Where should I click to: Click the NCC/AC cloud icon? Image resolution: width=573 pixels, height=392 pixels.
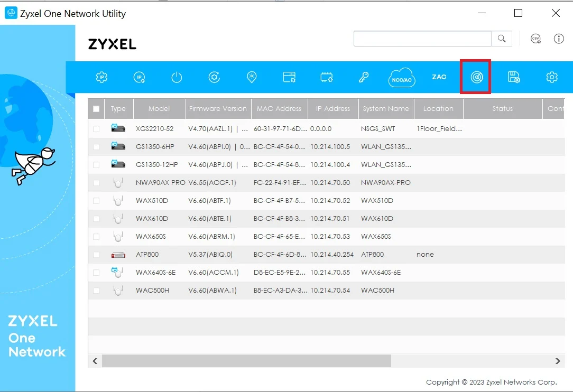click(402, 78)
